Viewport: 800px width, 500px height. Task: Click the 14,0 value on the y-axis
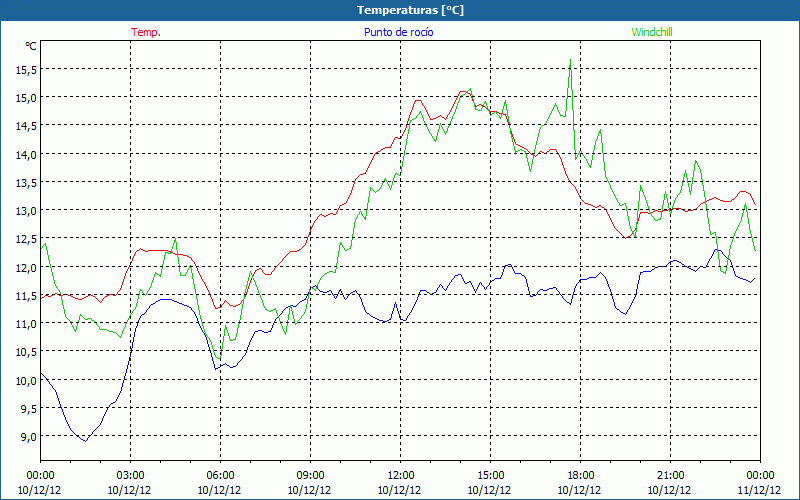point(26,154)
